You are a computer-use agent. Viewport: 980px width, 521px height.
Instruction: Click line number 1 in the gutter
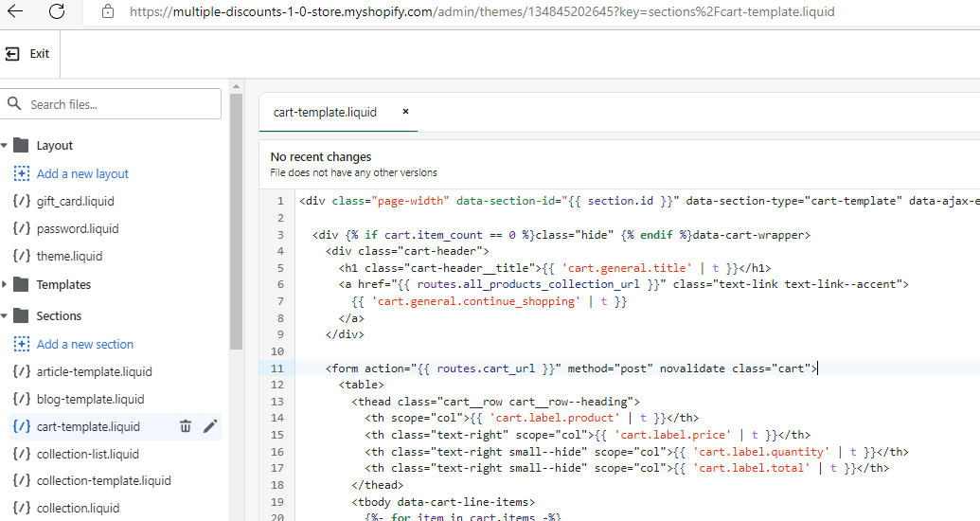pos(280,202)
